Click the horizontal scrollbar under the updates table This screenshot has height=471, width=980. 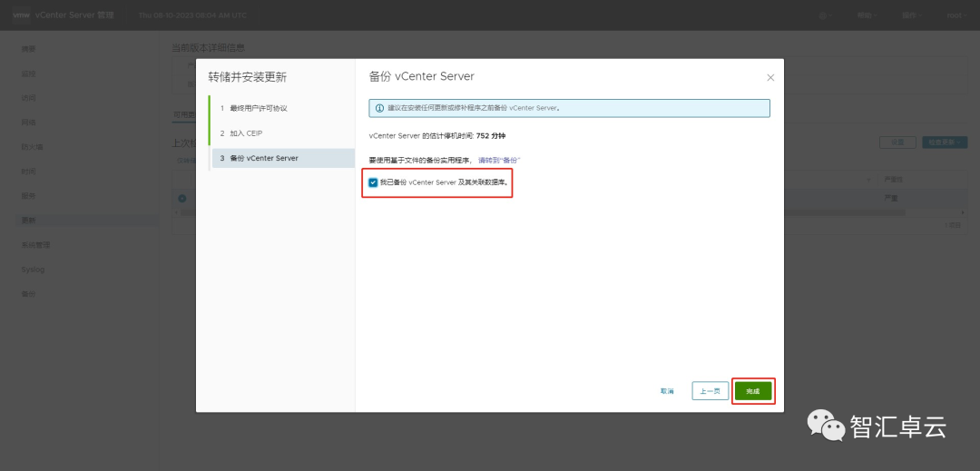point(543,212)
